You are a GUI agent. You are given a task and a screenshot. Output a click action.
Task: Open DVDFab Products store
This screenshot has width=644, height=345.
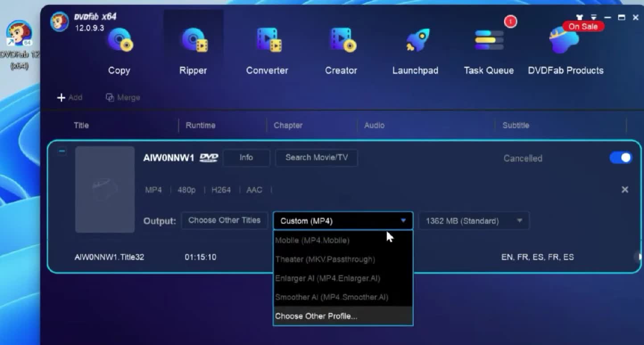point(566,51)
